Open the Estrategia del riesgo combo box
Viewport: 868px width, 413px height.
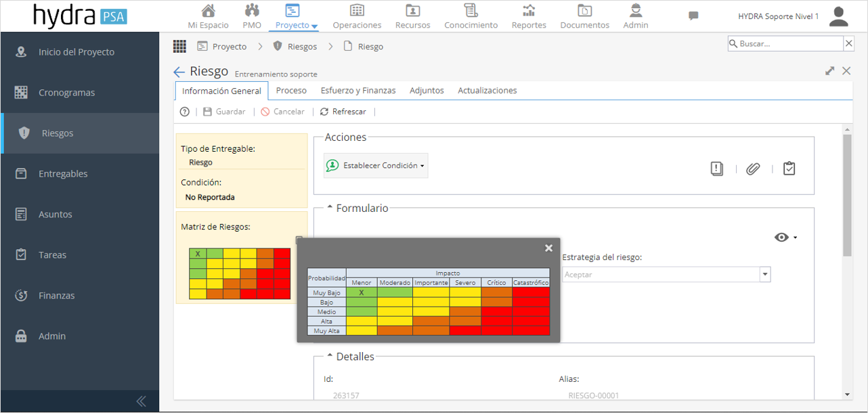666,274
